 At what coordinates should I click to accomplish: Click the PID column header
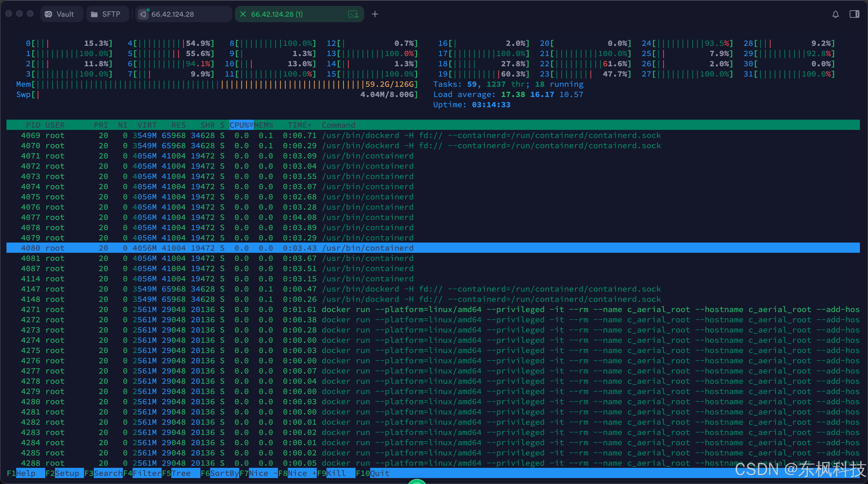coord(33,125)
